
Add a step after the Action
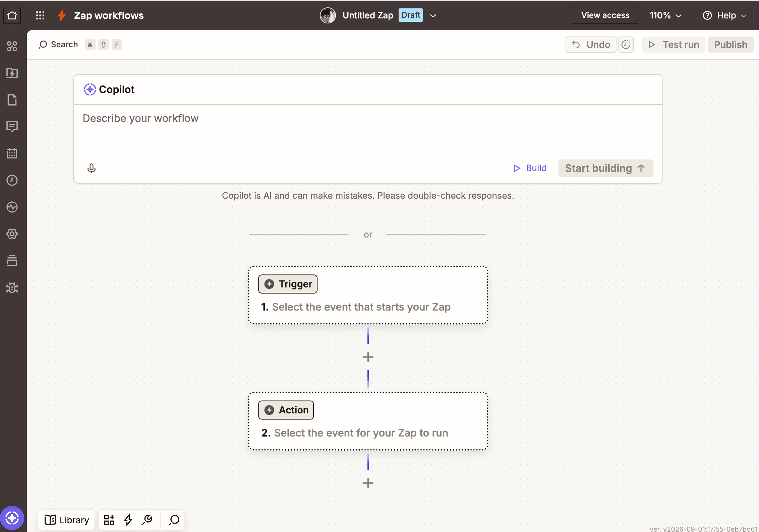pos(368,483)
